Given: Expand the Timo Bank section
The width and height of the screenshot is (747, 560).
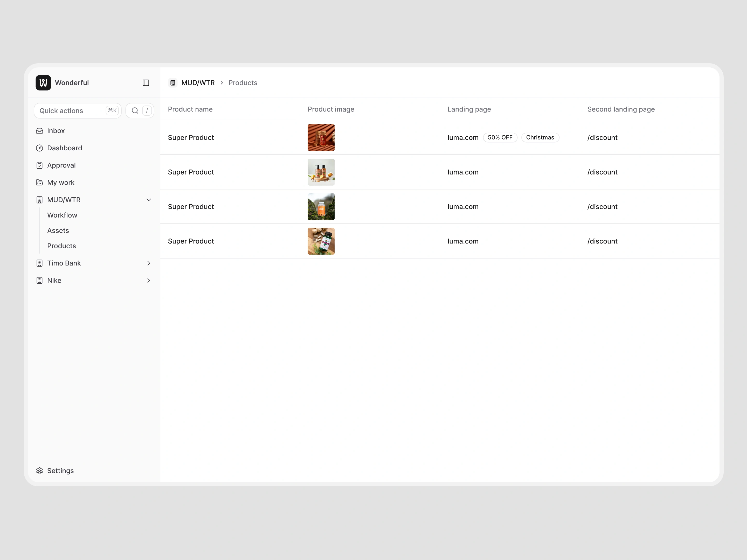Looking at the screenshot, I should coord(149,263).
